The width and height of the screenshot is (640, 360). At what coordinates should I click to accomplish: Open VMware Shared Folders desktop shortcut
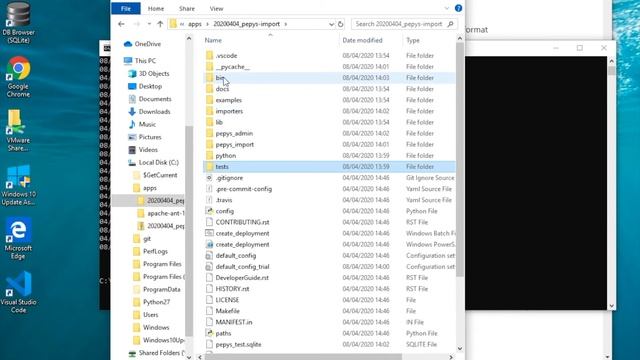tap(18, 131)
